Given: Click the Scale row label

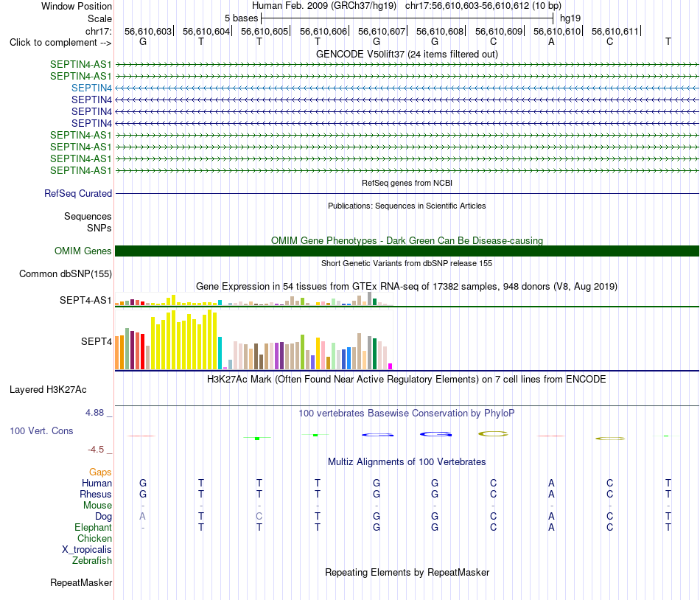Looking at the screenshot, I should click(99, 18).
